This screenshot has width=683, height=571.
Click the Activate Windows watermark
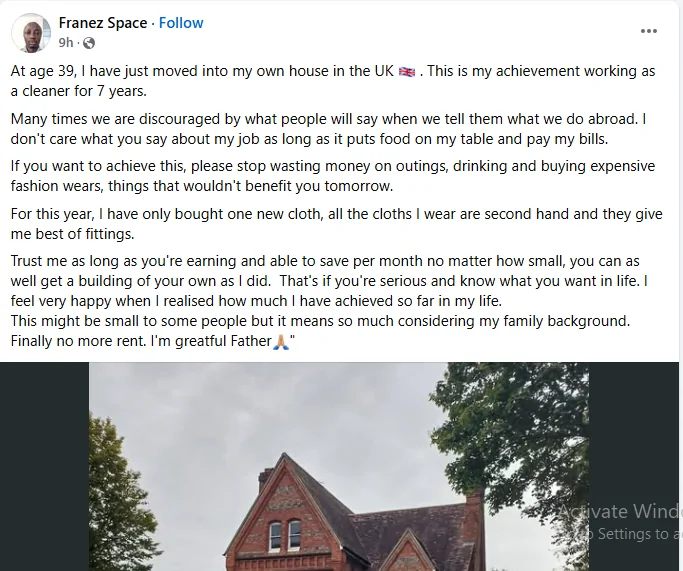620,512
